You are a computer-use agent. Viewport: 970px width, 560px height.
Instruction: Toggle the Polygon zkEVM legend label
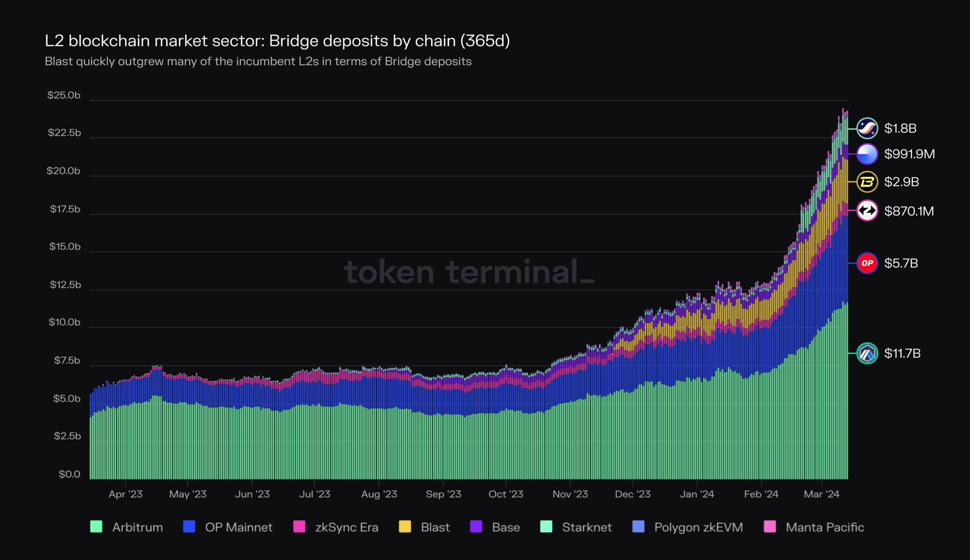point(698,527)
